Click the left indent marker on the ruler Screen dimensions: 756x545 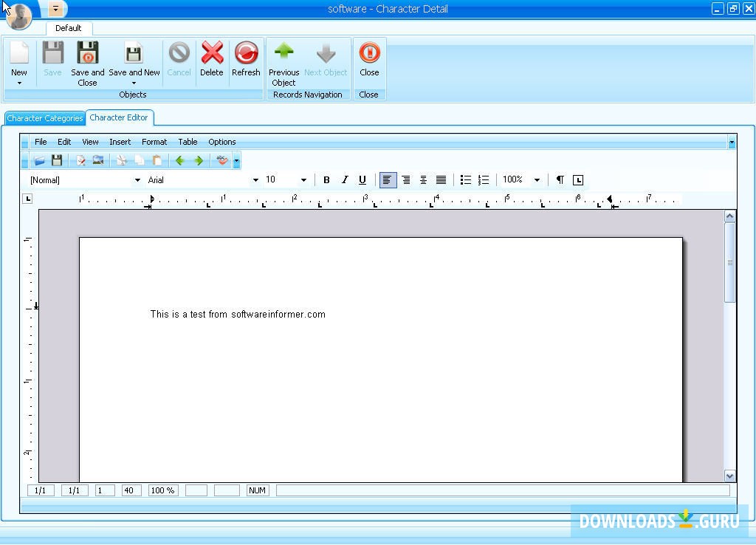click(151, 199)
